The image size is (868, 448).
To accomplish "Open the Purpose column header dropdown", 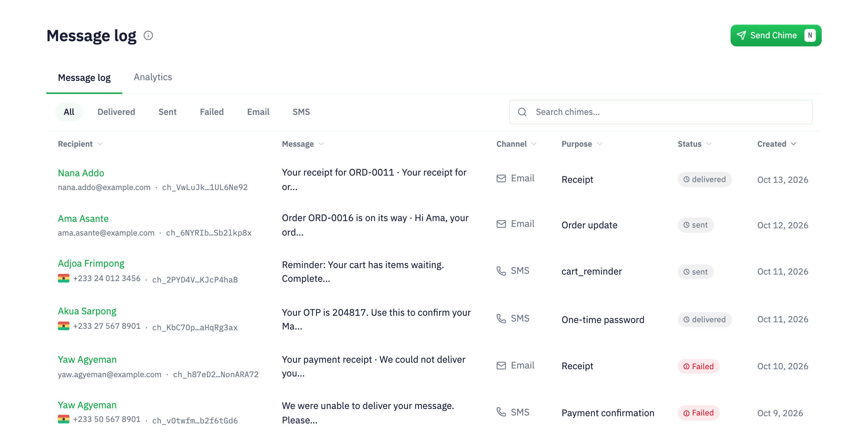I will pyautogui.click(x=582, y=144).
